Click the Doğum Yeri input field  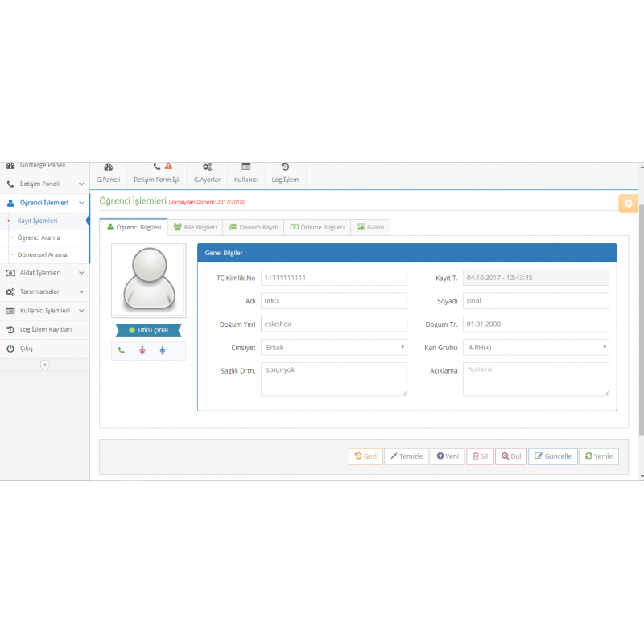coord(334,324)
